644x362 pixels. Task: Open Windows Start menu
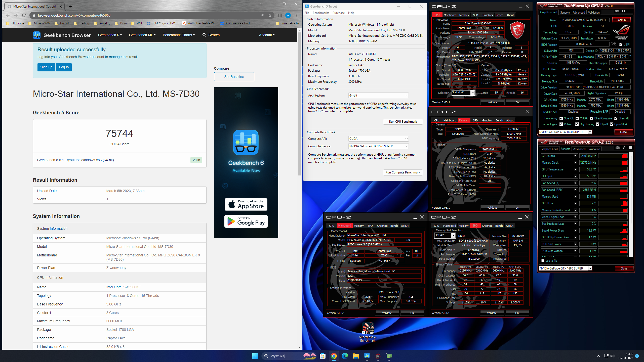tap(255, 356)
